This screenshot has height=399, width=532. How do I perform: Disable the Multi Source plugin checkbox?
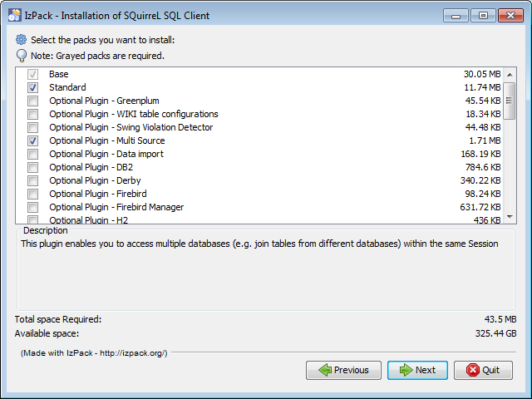pyautogui.click(x=32, y=140)
